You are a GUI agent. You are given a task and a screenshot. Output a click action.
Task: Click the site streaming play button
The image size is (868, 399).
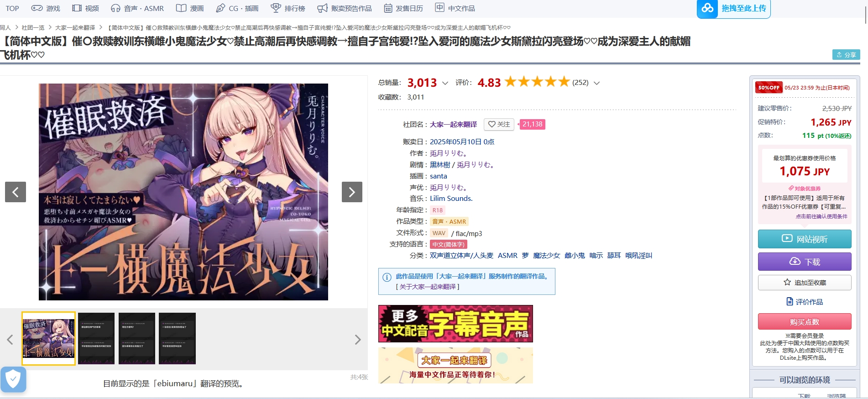coord(805,239)
